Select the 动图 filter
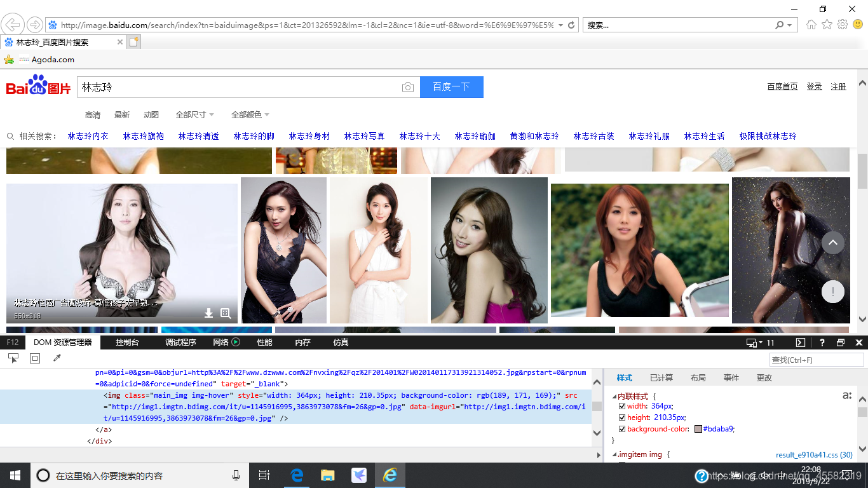This screenshot has width=868, height=488. pos(151,115)
